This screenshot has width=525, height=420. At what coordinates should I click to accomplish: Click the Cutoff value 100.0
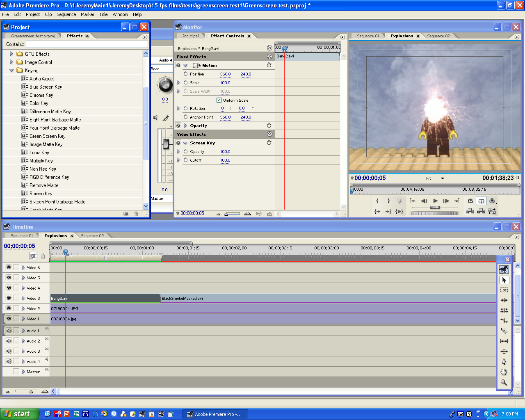click(225, 160)
